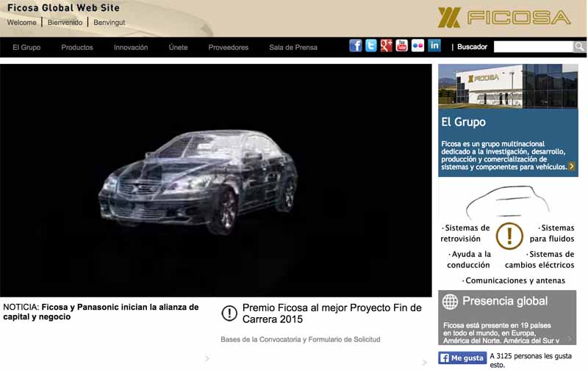Open Bases de la Convocatoria link
The height and width of the screenshot is (370, 588).
tap(301, 339)
